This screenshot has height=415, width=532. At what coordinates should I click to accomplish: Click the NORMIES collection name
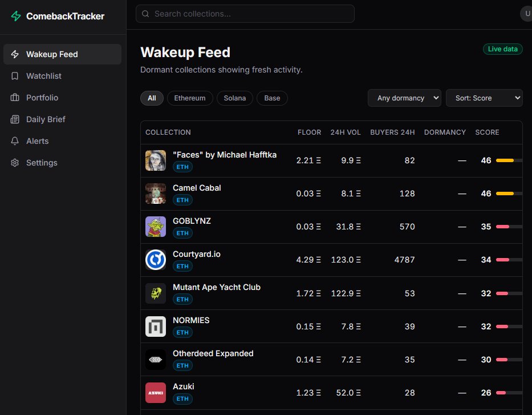pyautogui.click(x=191, y=320)
